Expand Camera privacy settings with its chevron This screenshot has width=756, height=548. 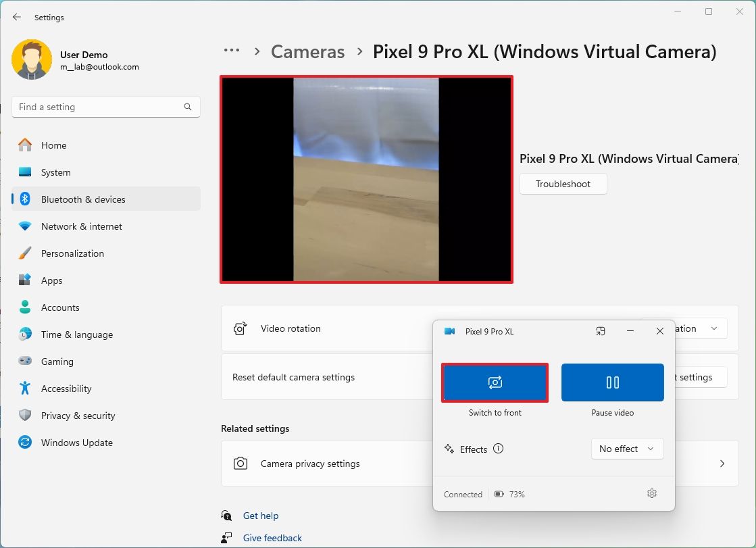pyautogui.click(x=722, y=464)
